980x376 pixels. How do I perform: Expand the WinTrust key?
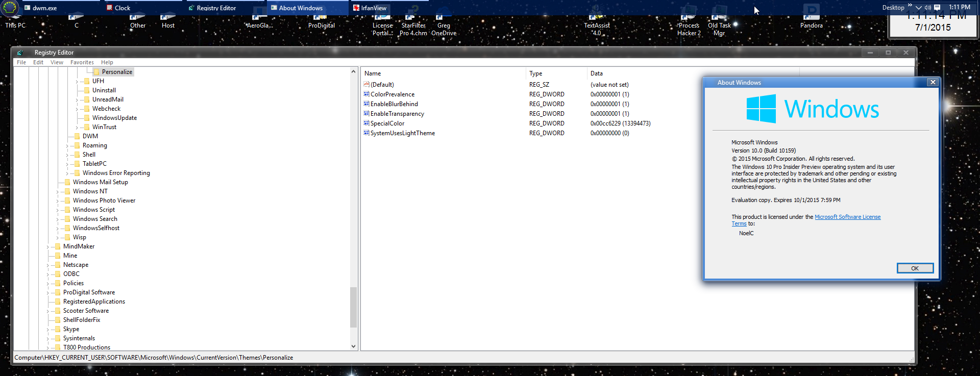coord(77,128)
